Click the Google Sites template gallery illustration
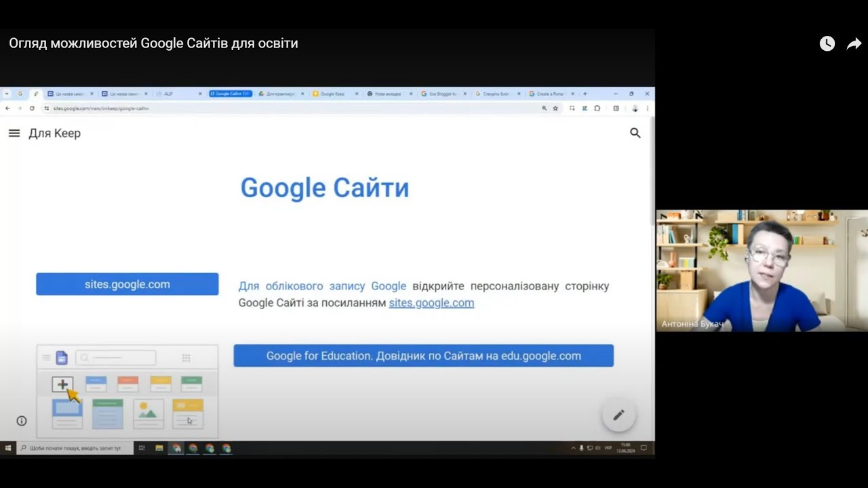This screenshot has height=488, width=868. 127,392
